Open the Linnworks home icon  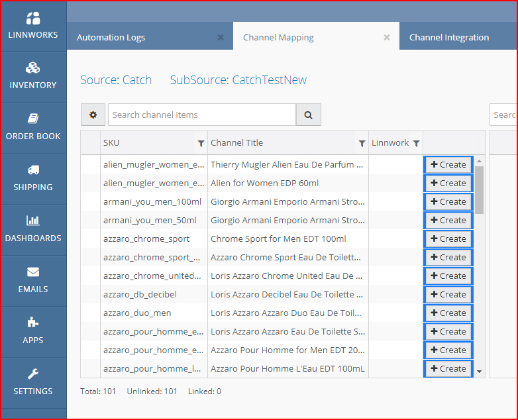pos(33,25)
